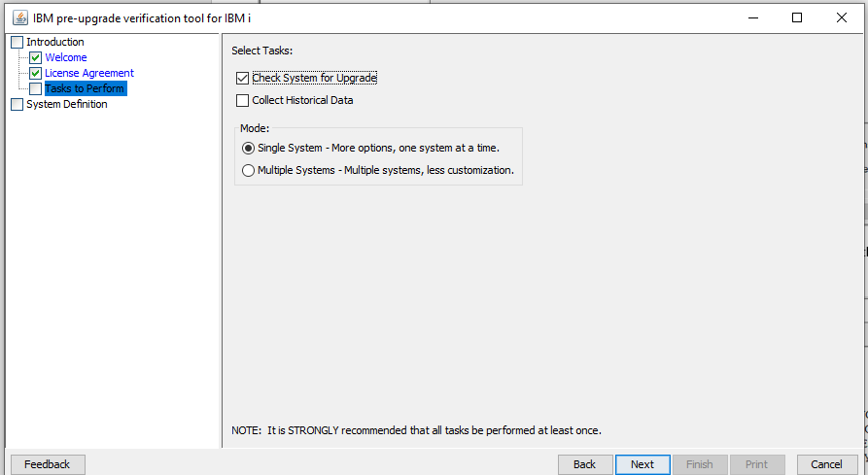
Task: Click the Introduction tree node
Action: 54,42
